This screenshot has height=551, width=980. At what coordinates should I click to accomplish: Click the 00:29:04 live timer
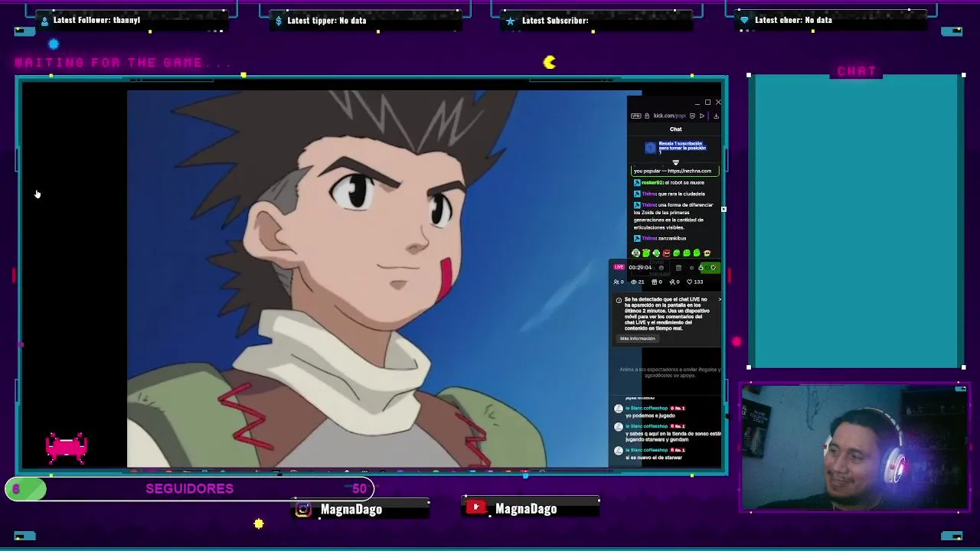[640, 267]
